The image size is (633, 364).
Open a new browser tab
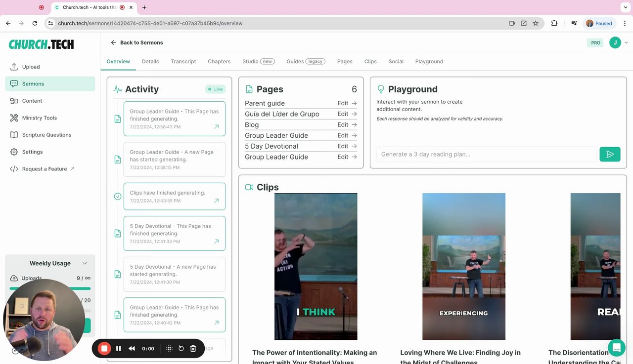click(x=144, y=7)
